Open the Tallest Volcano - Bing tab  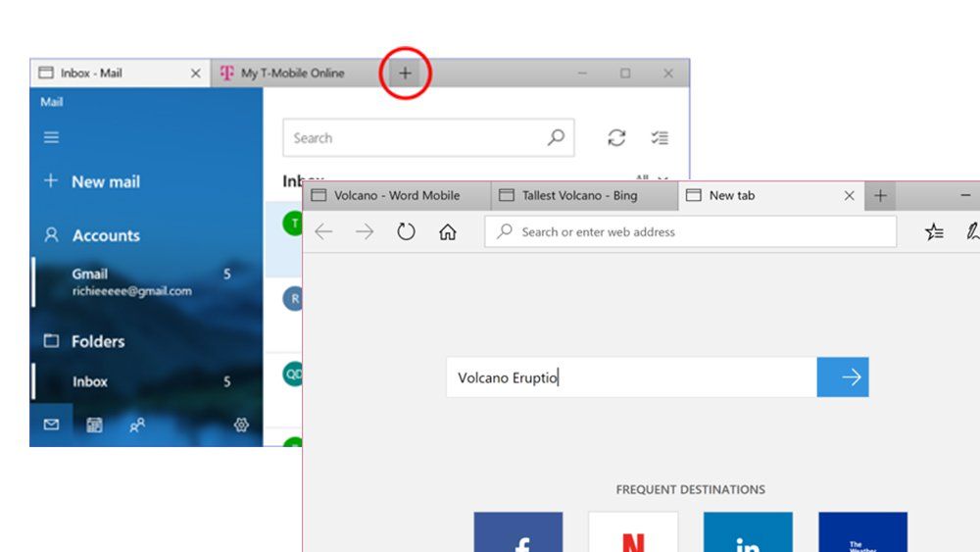[x=578, y=195]
